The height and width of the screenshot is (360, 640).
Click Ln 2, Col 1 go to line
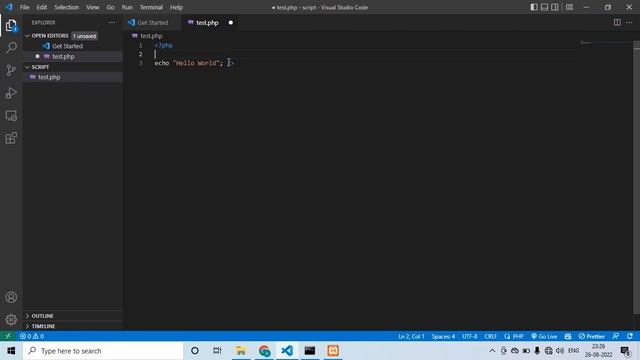tap(411, 336)
